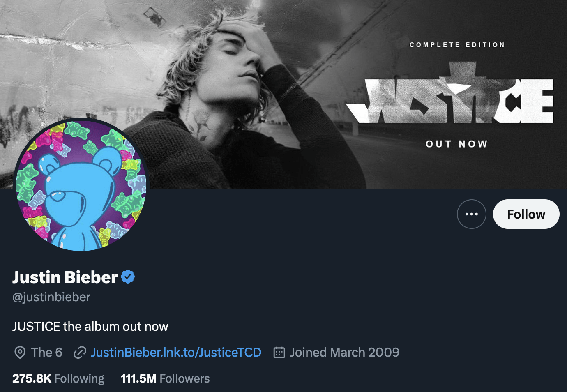Follow the Justin Bieber account

[526, 214]
